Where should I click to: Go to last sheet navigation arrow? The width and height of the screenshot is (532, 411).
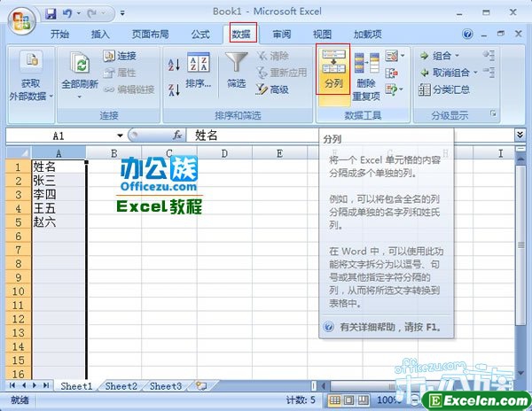[46, 385]
